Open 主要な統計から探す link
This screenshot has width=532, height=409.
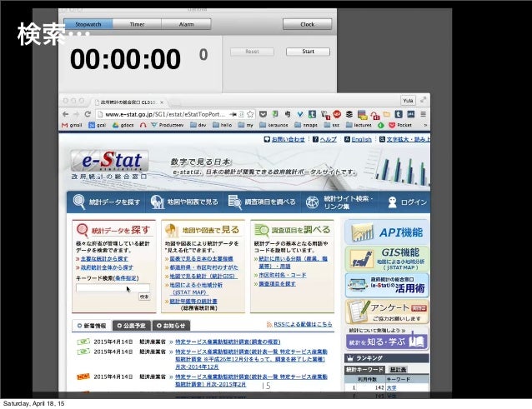click(x=104, y=258)
